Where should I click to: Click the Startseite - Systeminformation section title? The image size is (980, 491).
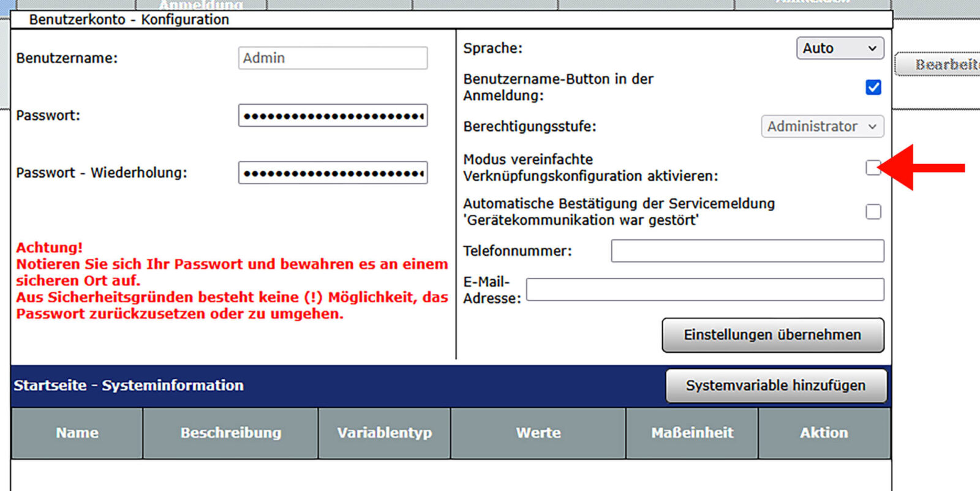point(129,386)
